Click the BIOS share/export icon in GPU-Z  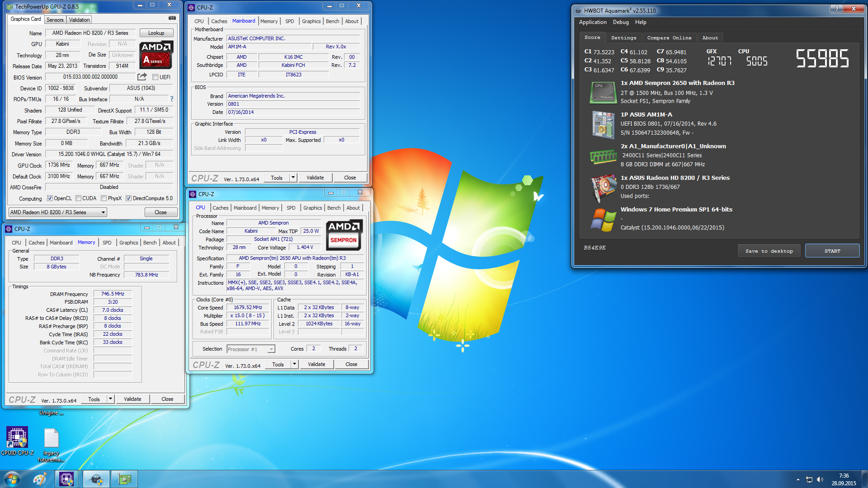(142, 77)
